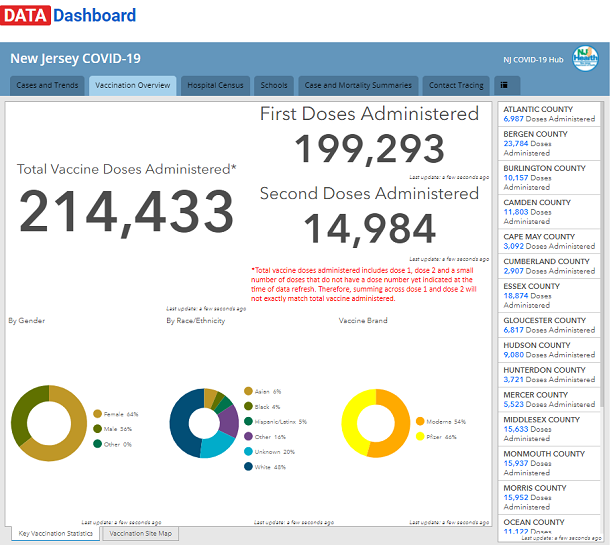The height and width of the screenshot is (545, 611).
Task: Select the White ethnicity legend dot
Action: (247, 466)
